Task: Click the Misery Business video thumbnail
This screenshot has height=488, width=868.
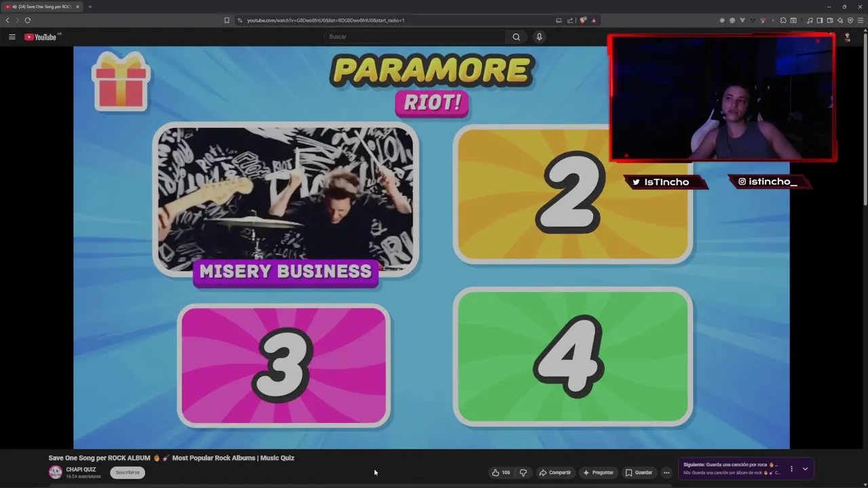Action: click(x=285, y=200)
